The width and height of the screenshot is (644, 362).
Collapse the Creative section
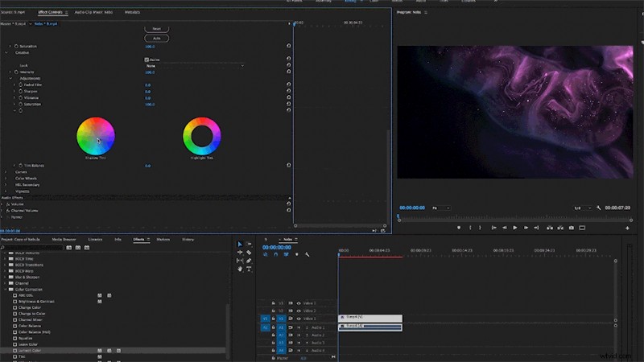point(6,52)
